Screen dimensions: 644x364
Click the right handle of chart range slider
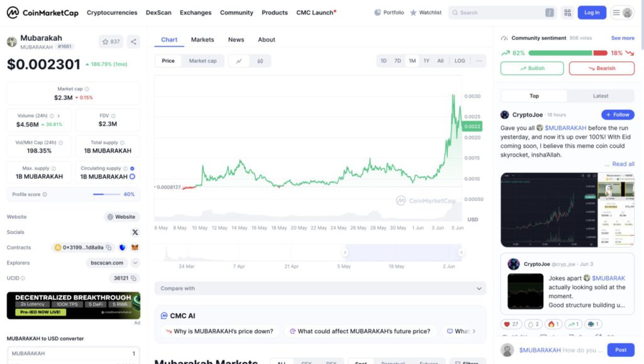(x=461, y=253)
